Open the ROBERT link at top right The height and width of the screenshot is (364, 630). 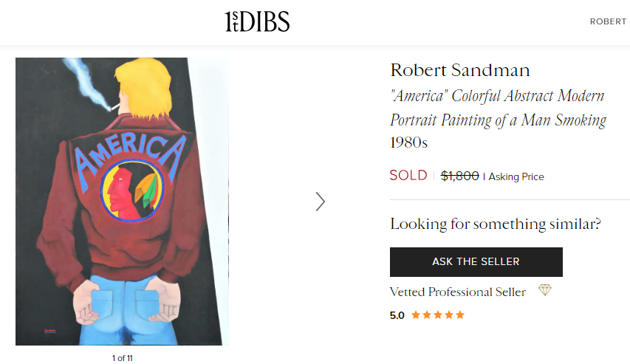point(608,21)
